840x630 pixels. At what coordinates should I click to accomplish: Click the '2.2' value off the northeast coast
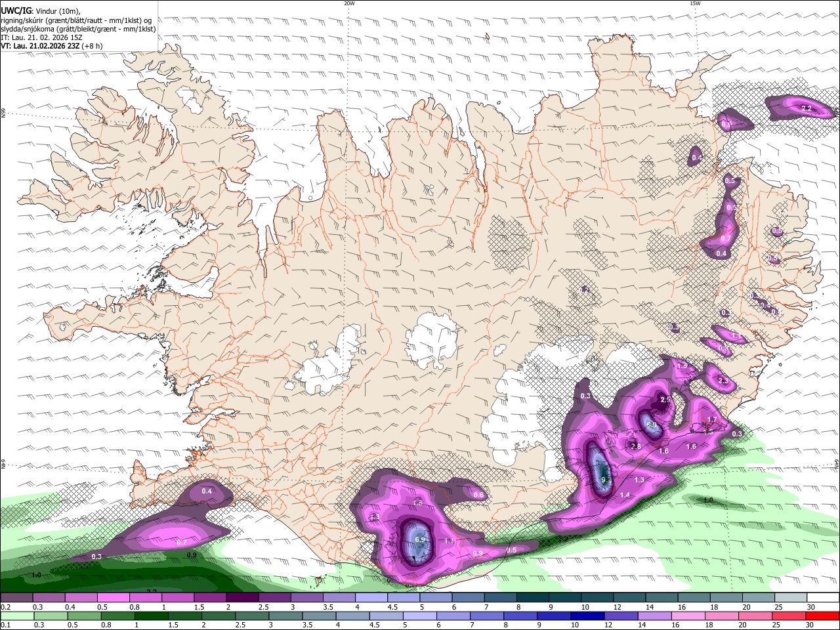pyautogui.click(x=807, y=108)
